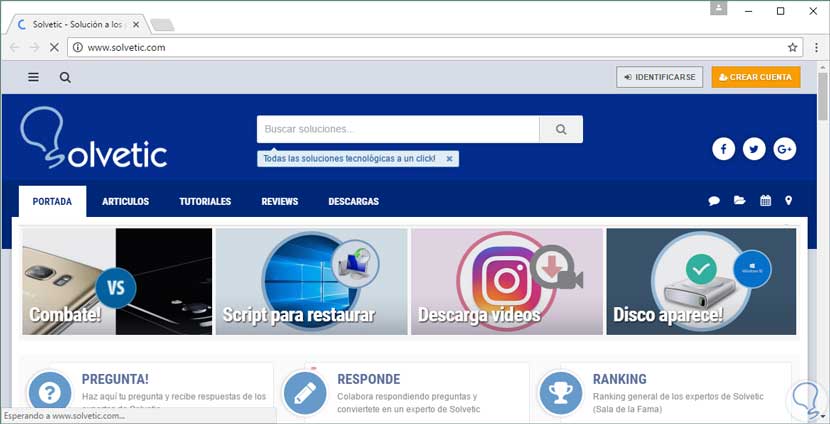Click the PREGUNTA! heading link
This screenshot has width=830, height=424.
(x=115, y=379)
